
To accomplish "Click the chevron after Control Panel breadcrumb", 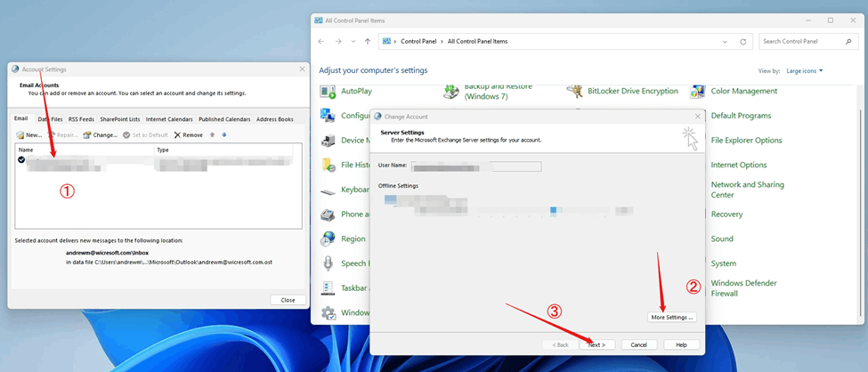I will pyautogui.click(x=442, y=42).
